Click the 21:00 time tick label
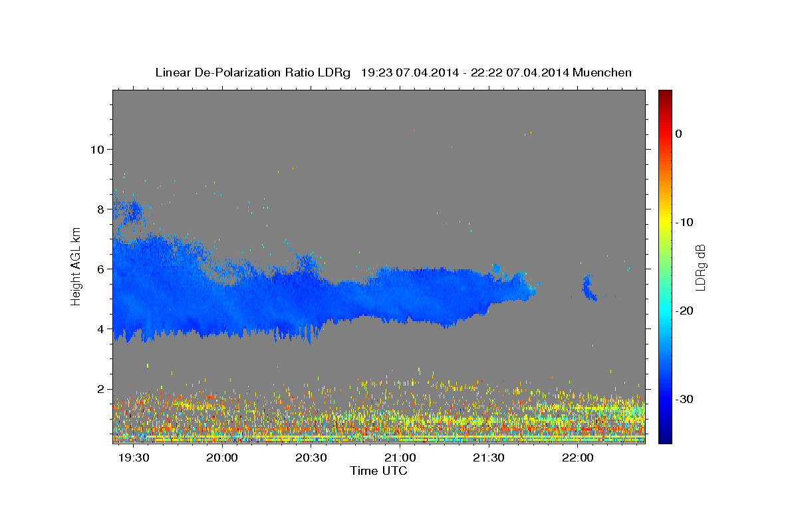This screenshot has width=798, height=532. click(400, 458)
